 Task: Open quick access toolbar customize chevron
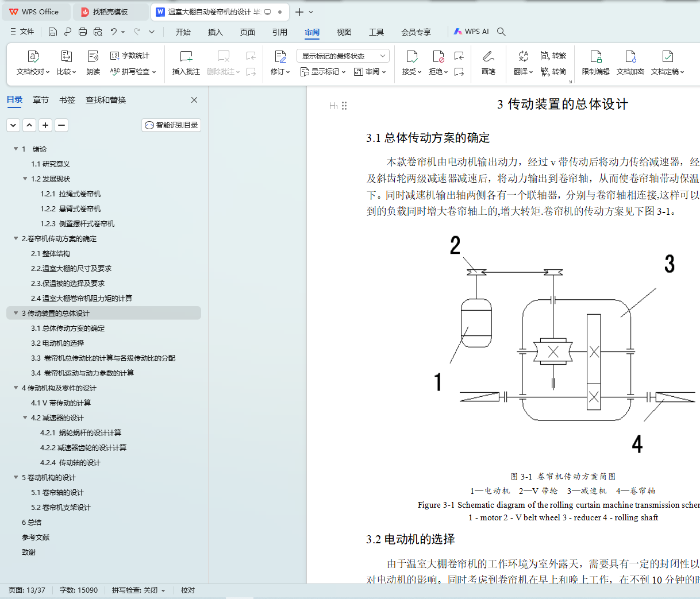click(x=152, y=32)
